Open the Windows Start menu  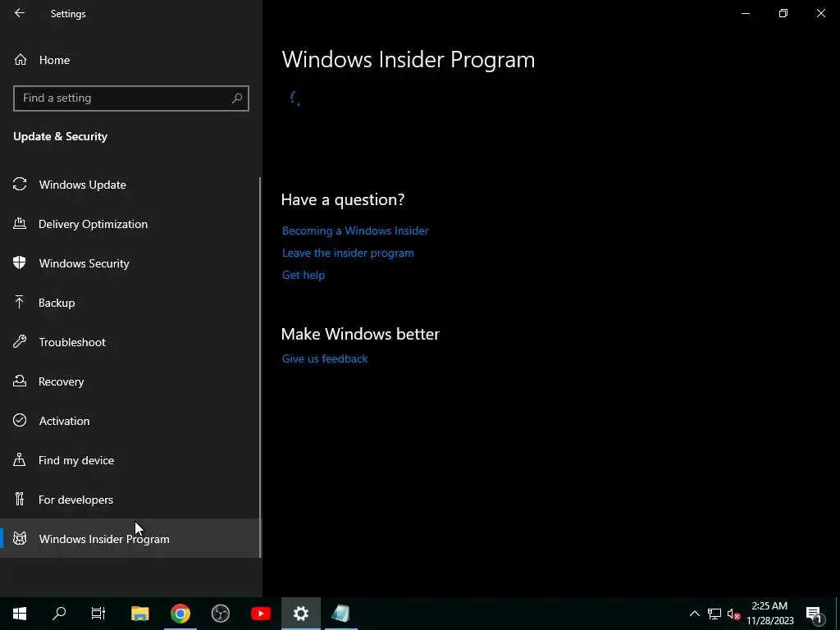[20, 614]
